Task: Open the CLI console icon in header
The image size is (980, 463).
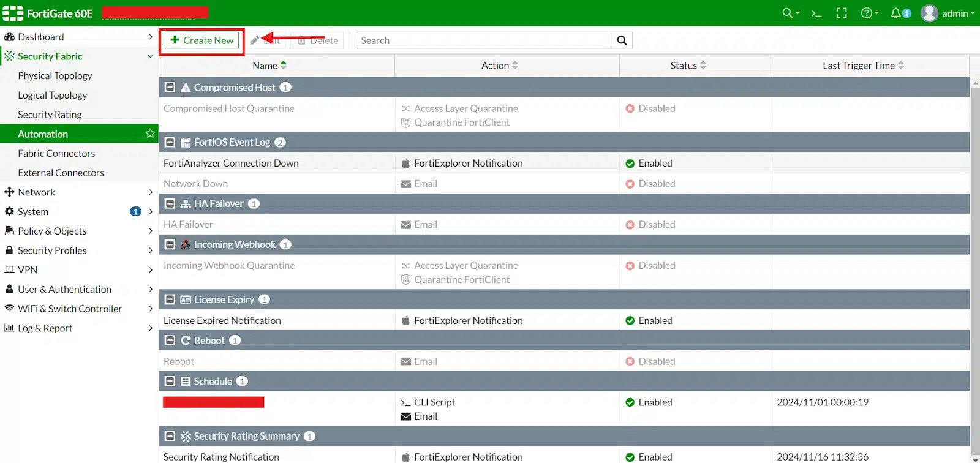Action: tap(816, 13)
